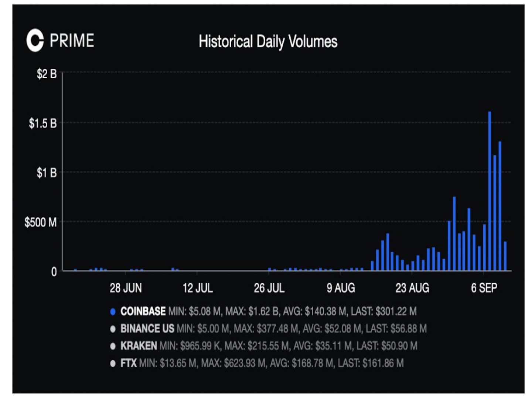Toggle the BINANCE US series legend dot
This screenshot has height=399, width=532.
(113, 329)
